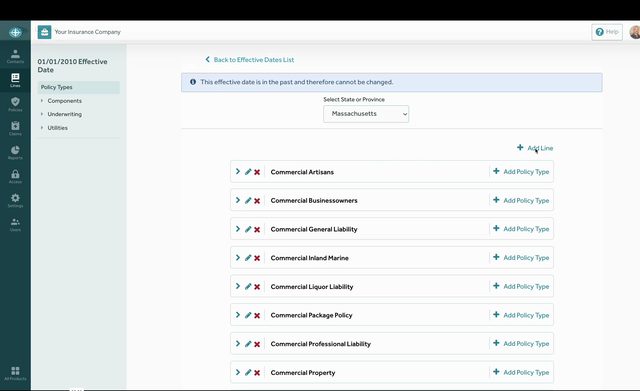Viewport: 640px width, 391px height.
Task: Open the Select State or Province dropdown
Action: [x=366, y=114]
